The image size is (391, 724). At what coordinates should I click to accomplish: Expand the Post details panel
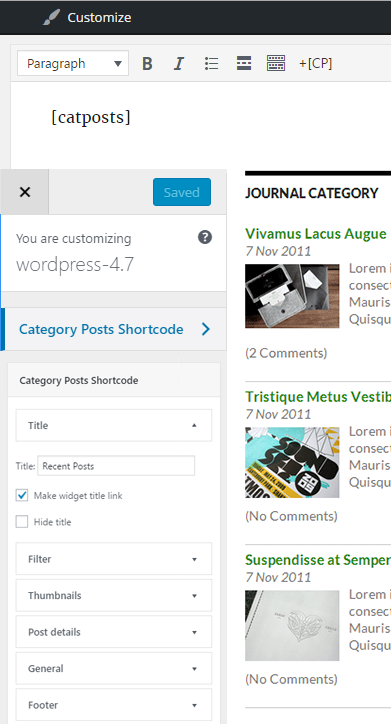coord(114,632)
